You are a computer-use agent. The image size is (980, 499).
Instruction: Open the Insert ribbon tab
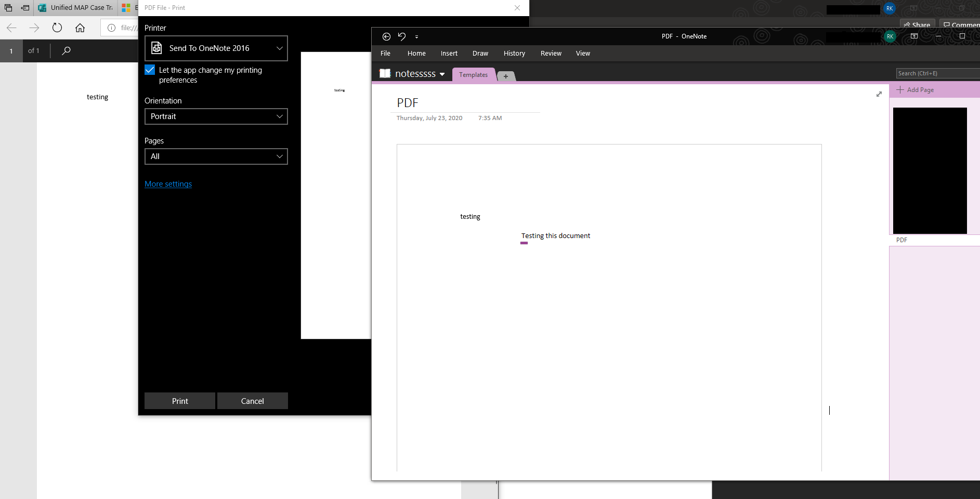point(449,54)
